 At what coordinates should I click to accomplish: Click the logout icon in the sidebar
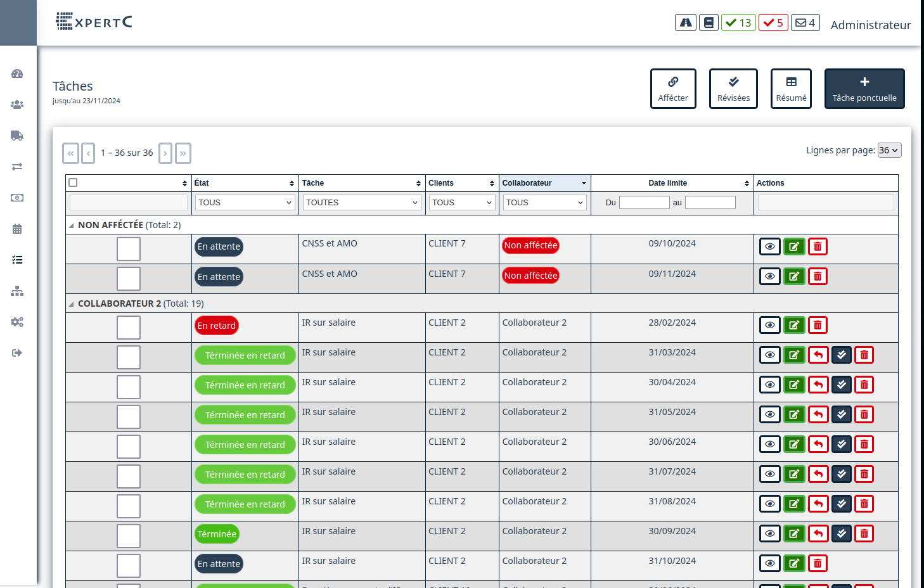(17, 353)
